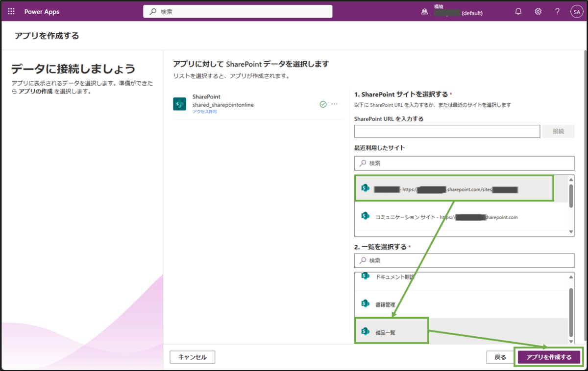Click the アプリを作成する button

549,357
